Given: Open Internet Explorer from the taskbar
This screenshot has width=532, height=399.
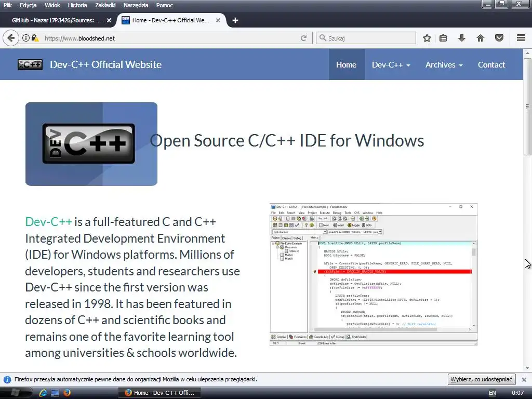Looking at the screenshot, I should pos(43,393).
